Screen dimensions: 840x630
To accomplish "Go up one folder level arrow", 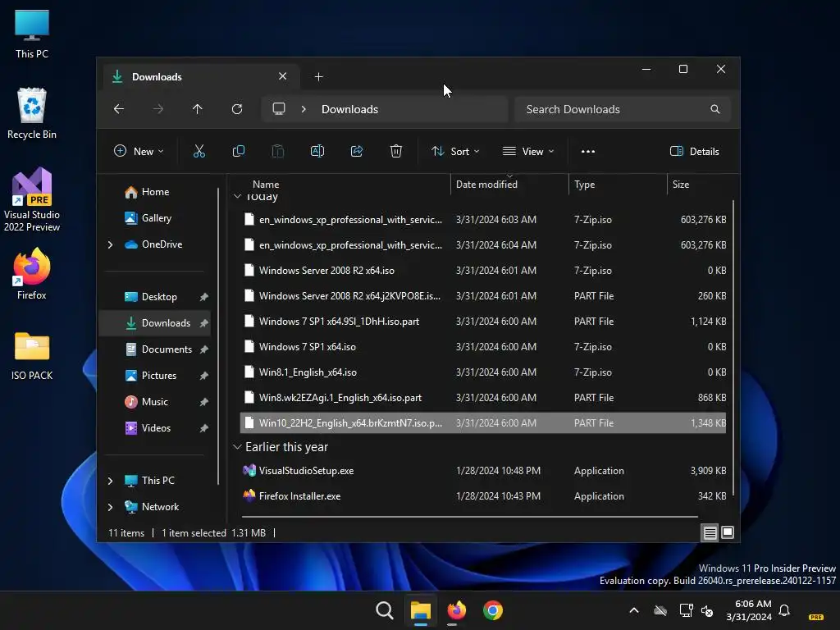I will point(197,109).
